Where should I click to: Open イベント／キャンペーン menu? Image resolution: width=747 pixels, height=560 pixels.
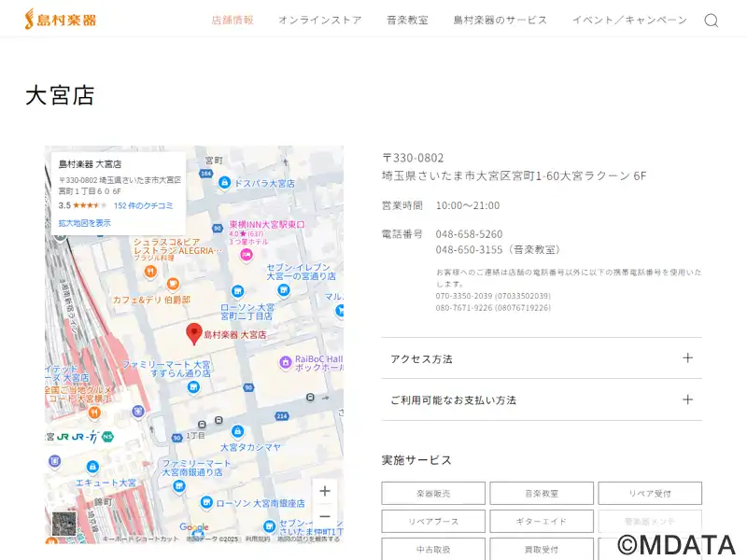[629, 20]
